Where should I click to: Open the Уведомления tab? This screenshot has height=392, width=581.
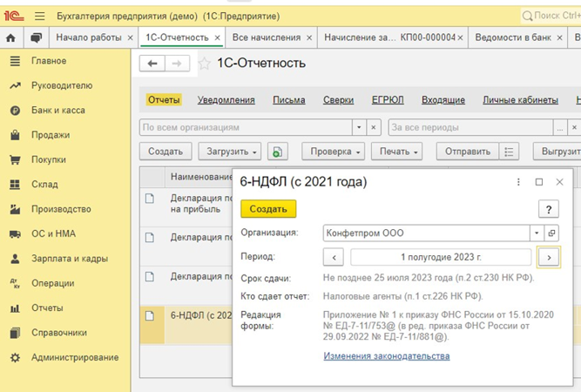pos(226,100)
